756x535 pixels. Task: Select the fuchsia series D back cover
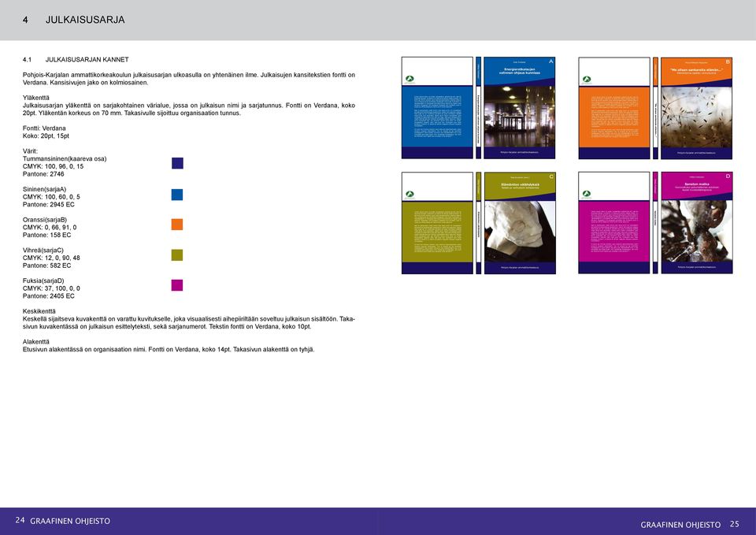point(614,223)
